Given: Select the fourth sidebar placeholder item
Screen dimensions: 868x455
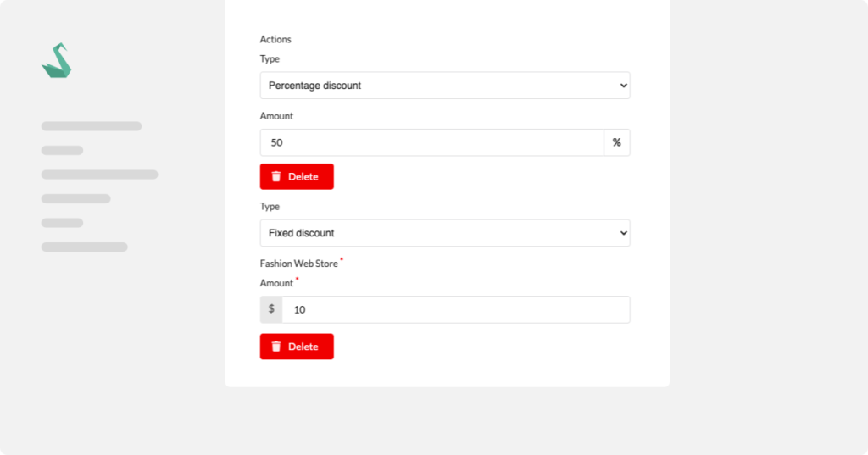Looking at the screenshot, I should pos(75,199).
